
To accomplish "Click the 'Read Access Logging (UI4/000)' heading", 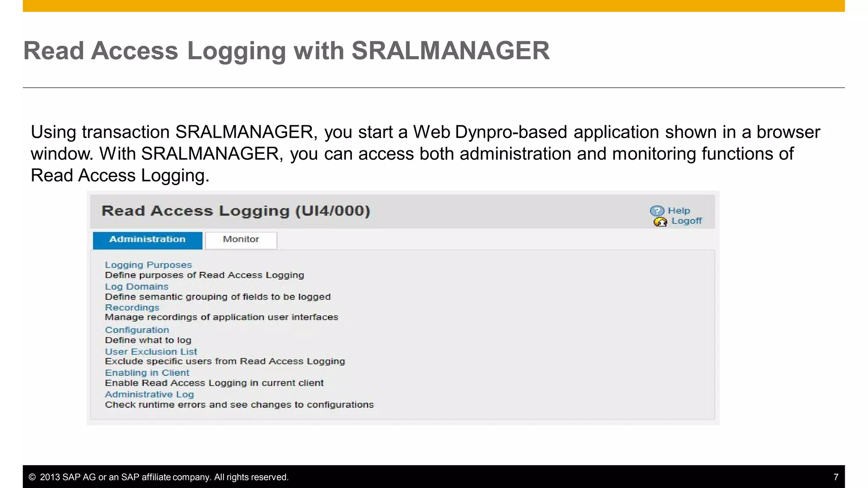I will pos(236,211).
